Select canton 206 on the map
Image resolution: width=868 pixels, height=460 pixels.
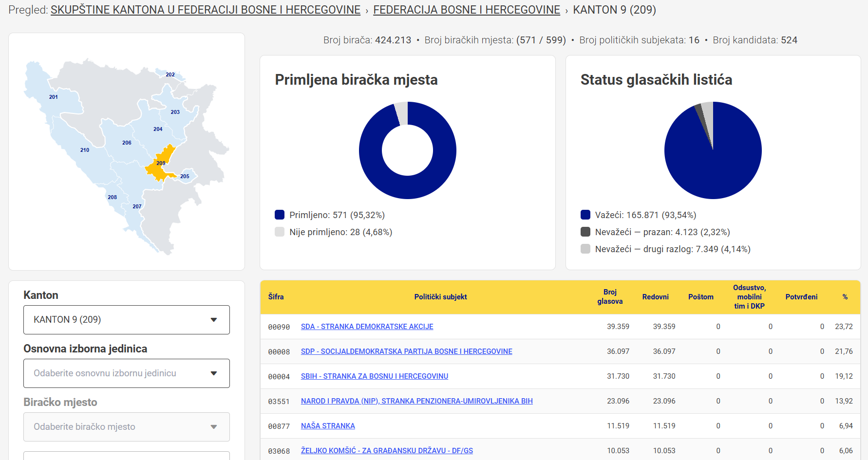[x=127, y=143]
